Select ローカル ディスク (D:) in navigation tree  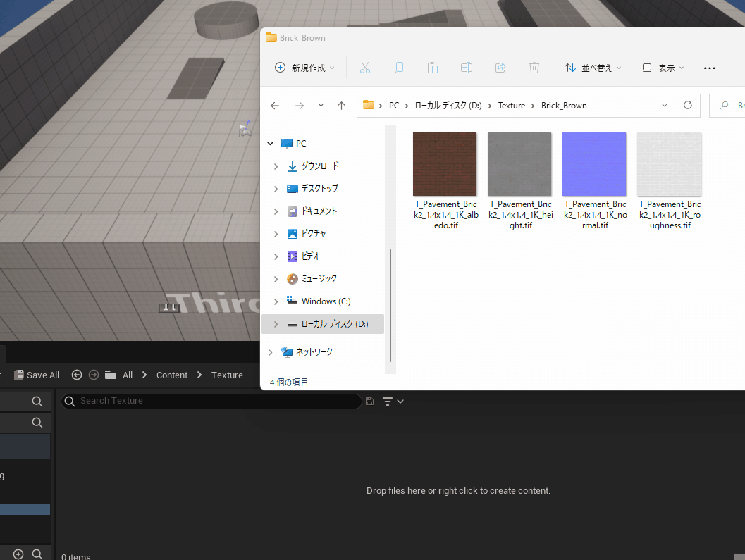click(x=323, y=324)
